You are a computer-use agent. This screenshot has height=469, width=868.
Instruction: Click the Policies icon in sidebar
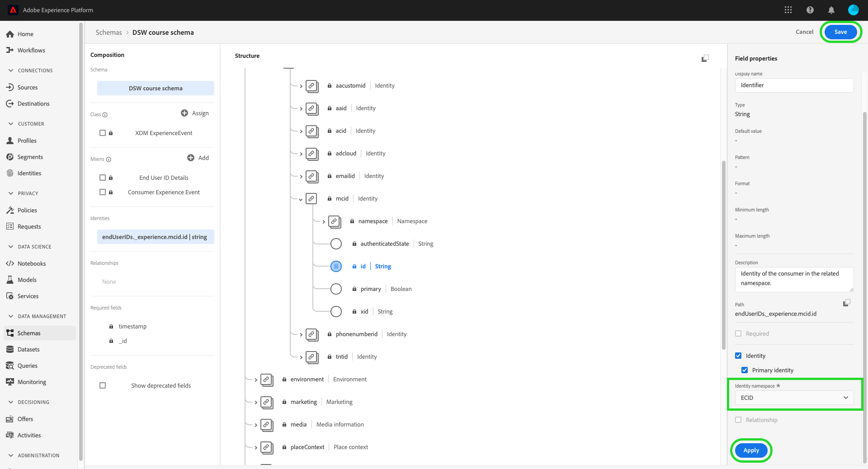click(x=10, y=210)
